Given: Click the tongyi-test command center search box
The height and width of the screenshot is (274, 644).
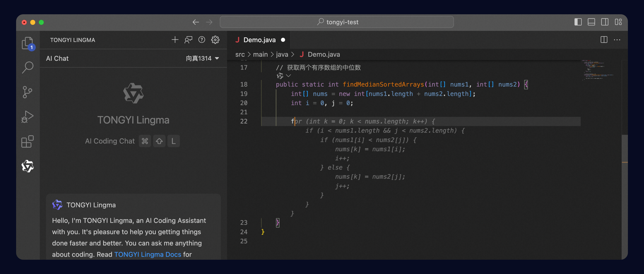Looking at the screenshot, I should click(337, 22).
